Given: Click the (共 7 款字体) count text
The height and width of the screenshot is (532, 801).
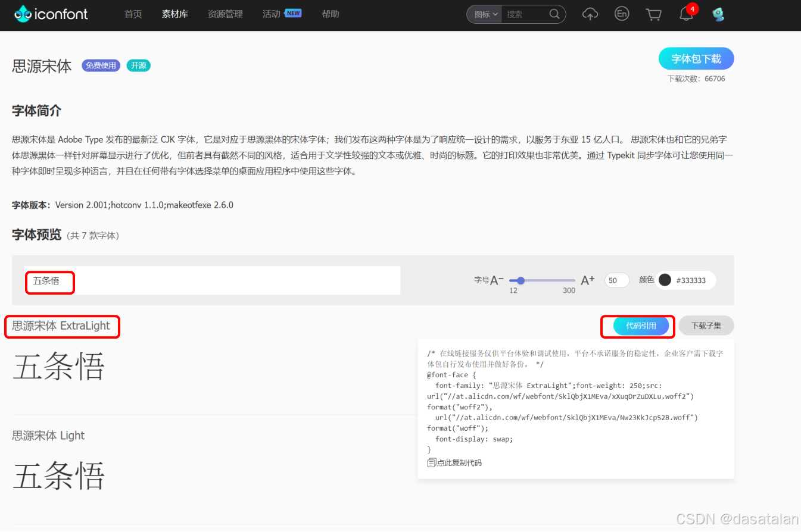Looking at the screenshot, I should [x=92, y=236].
